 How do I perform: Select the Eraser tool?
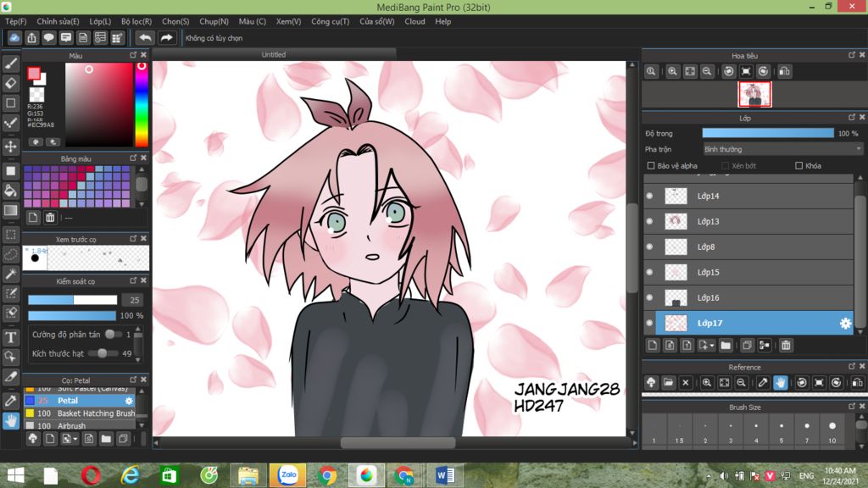(x=10, y=83)
